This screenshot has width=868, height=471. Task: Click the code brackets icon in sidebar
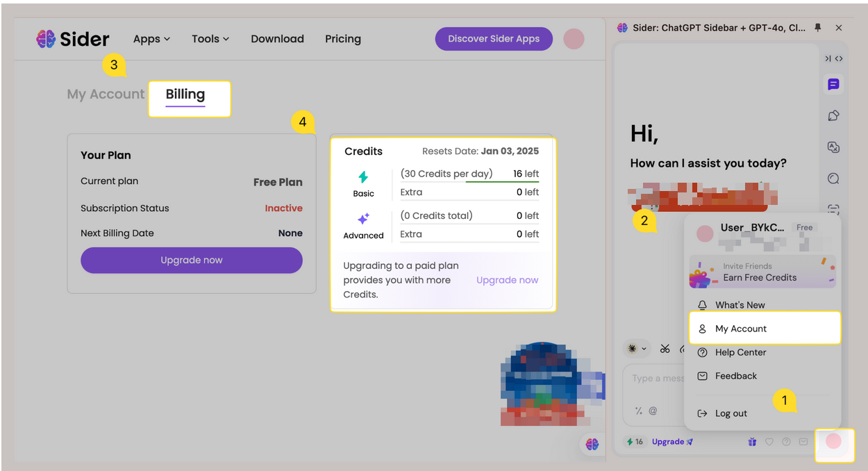(x=839, y=59)
